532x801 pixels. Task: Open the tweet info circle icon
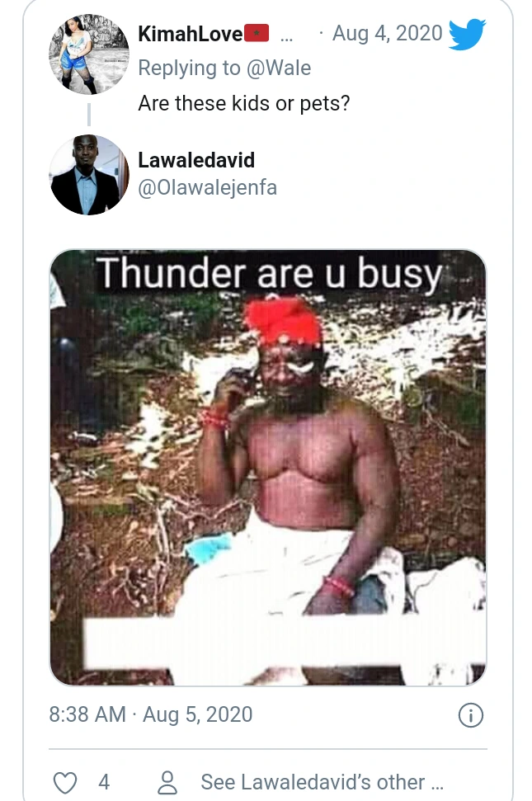tap(470, 715)
